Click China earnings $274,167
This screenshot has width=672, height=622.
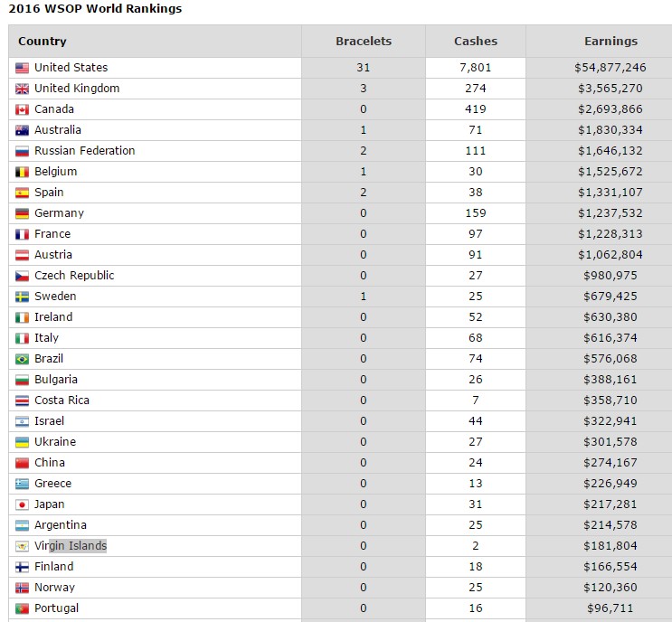point(610,463)
